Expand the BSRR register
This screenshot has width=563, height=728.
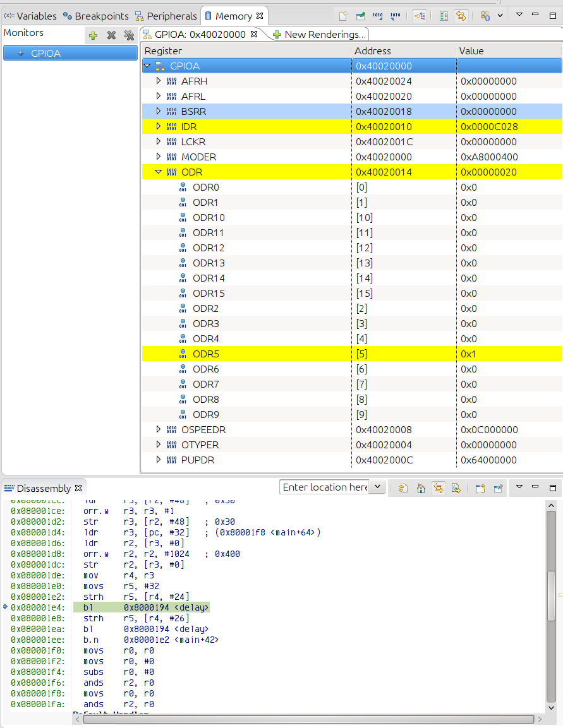pos(159,111)
